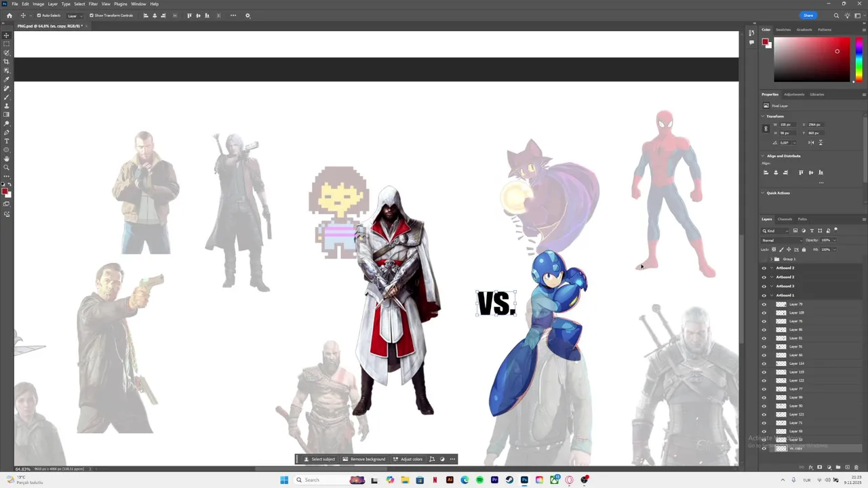Lock all with padlock icon
Screen dimensions: 868x488
[804, 249]
